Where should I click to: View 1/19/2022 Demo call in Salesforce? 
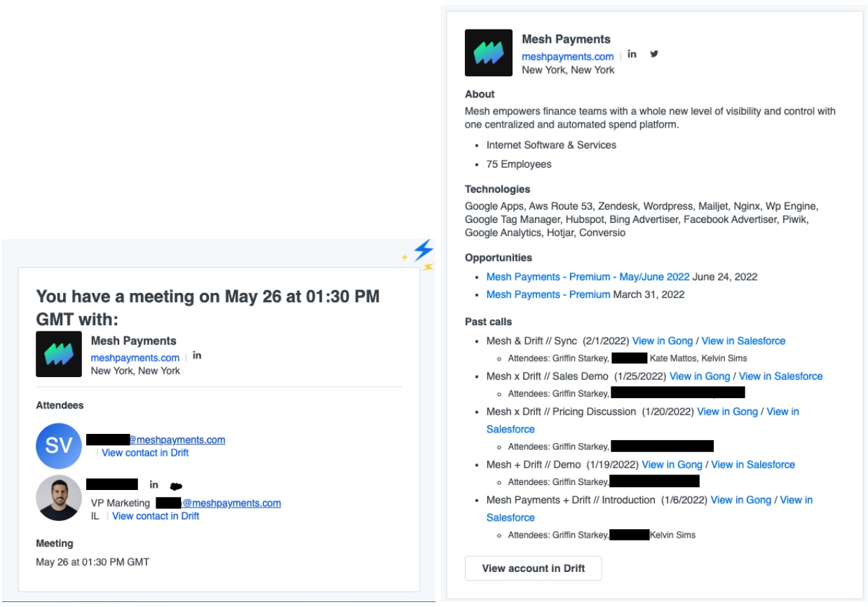point(753,465)
